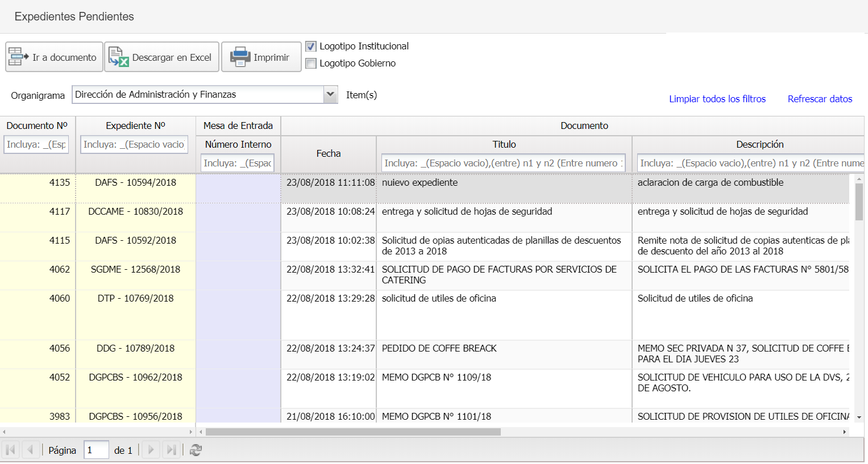Image resolution: width=868 pixels, height=464 pixels.
Task: Click the Titulo column header
Action: pos(504,144)
